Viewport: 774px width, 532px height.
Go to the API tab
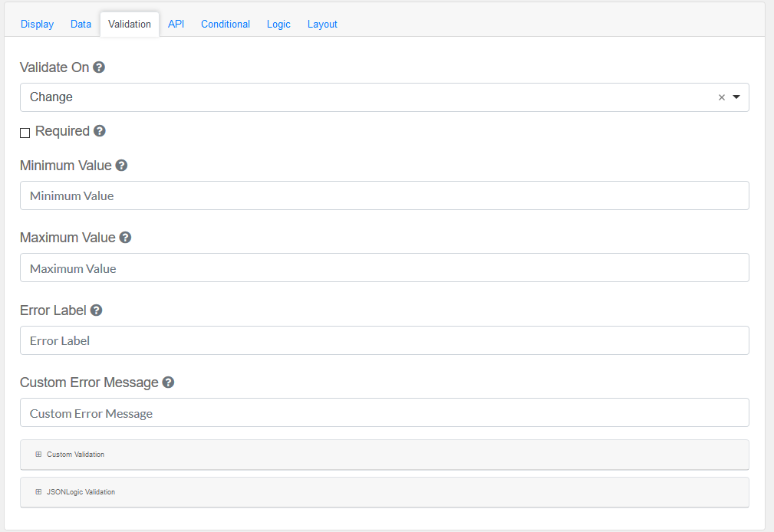(x=176, y=24)
